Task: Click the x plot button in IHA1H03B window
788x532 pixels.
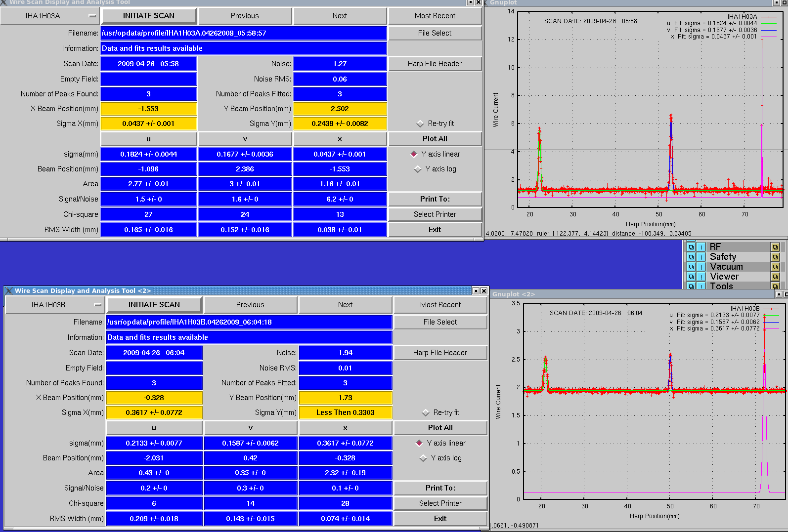Action: click(345, 428)
